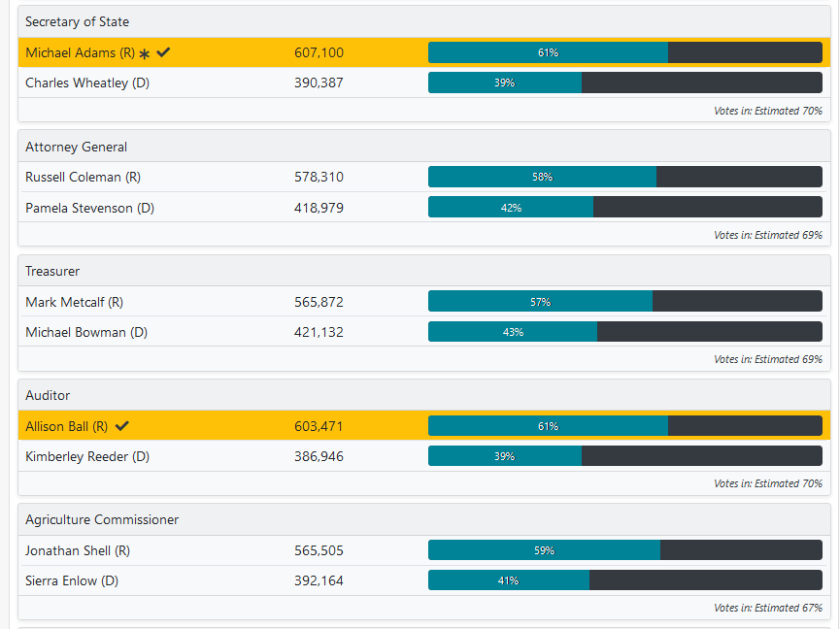Click Mark Metcalf's 57% progress bar
Screen dimensions: 840x629
coord(625,301)
